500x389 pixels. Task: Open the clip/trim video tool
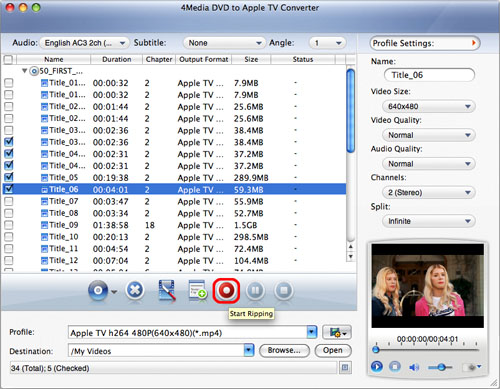point(167,291)
